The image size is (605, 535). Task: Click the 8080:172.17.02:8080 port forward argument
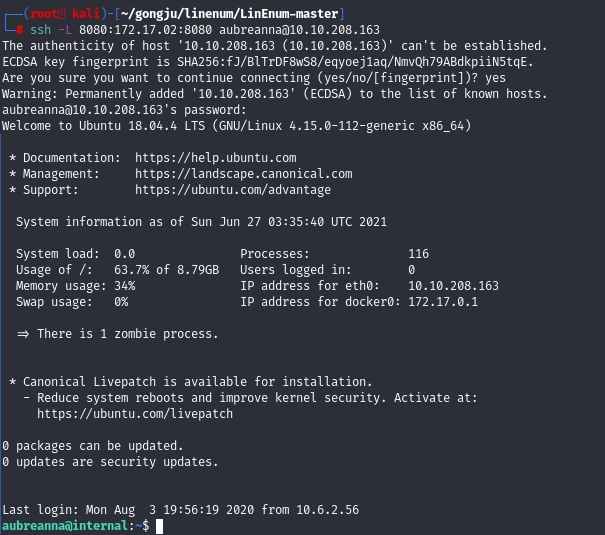pos(145,30)
